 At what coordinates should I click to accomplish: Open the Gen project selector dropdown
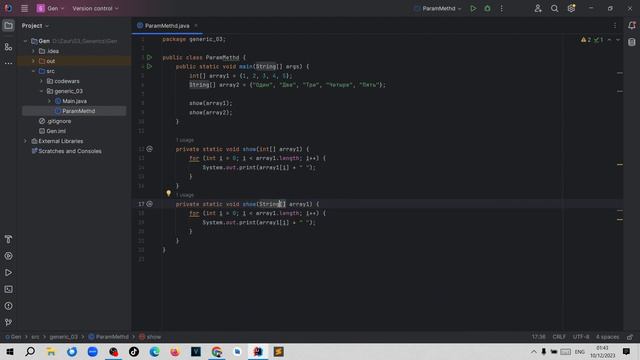point(50,8)
